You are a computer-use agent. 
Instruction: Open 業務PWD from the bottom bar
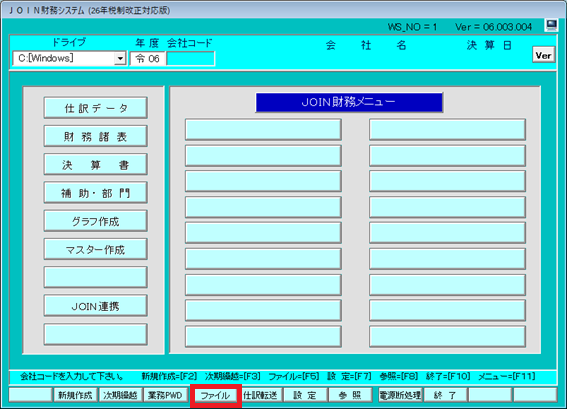pyautogui.click(x=166, y=395)
